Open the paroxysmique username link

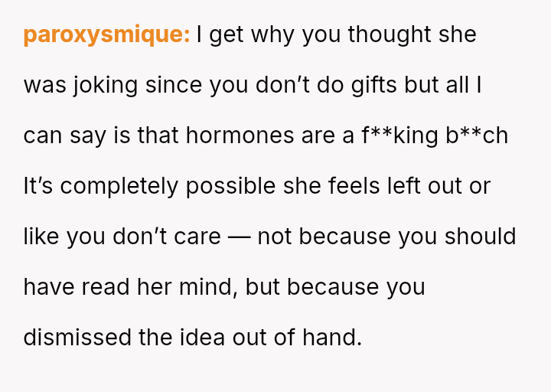(x=106, y=34)
